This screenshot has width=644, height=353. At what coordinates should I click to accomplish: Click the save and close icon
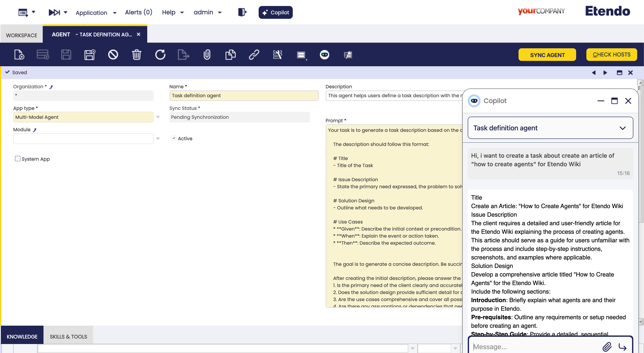(89, 54)
